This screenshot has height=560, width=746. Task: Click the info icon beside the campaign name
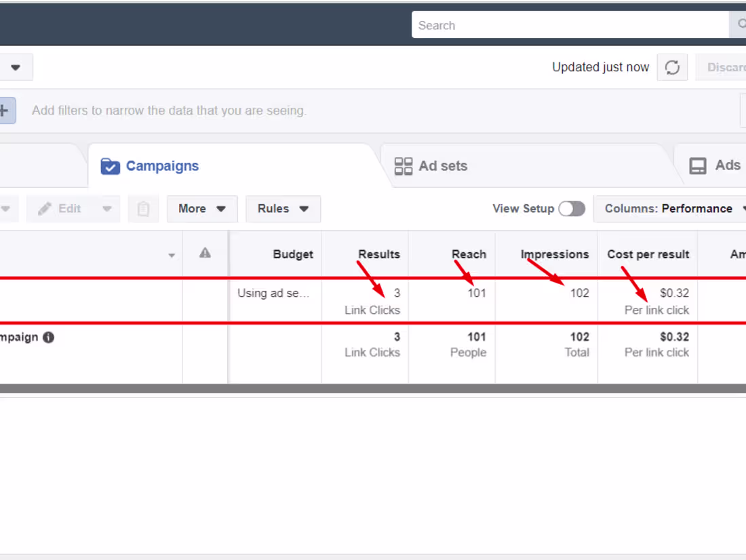click(x=47, y=337)
